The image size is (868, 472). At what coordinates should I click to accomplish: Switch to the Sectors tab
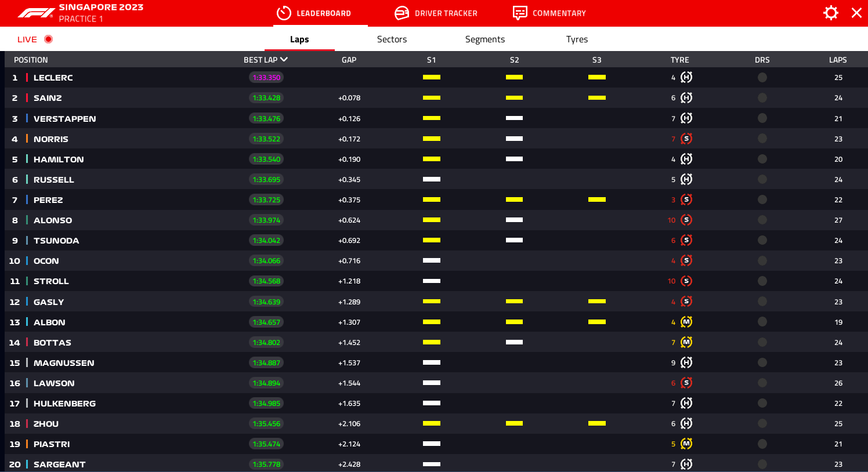[392, 39]
